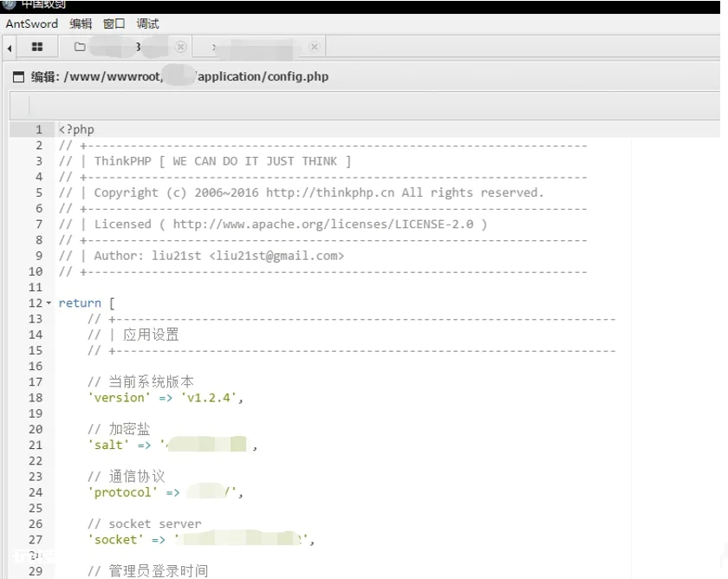Click the grid home tab icon

(x=37, y=47)
